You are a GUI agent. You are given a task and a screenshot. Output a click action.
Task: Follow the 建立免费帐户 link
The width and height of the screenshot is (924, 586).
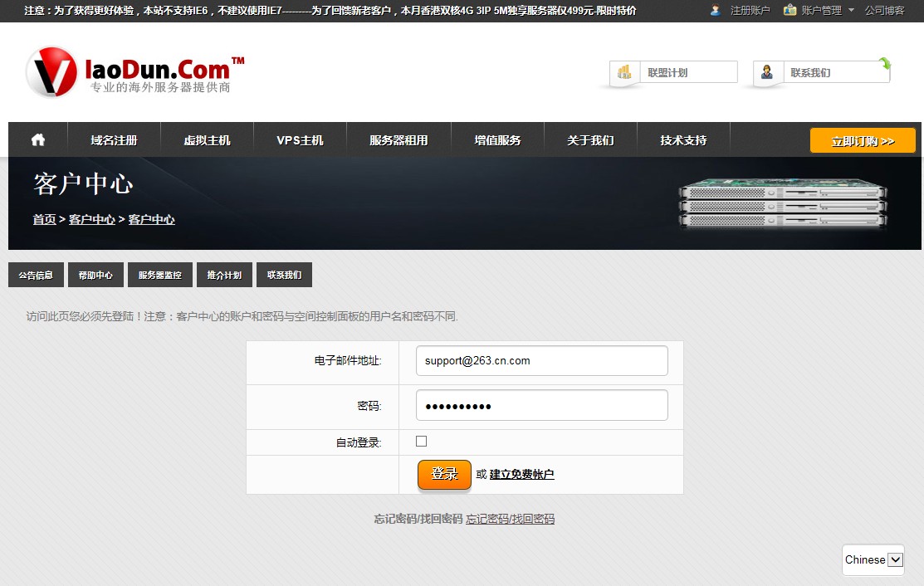click(521, 474)
